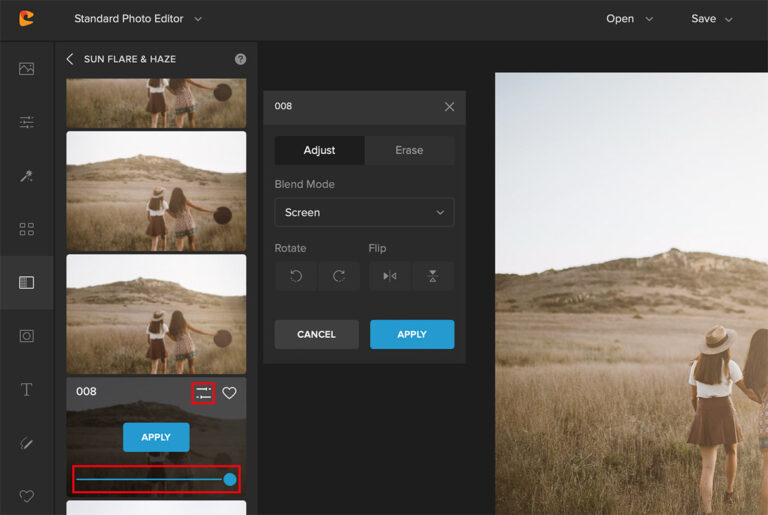Click the overlay 008 opacity slider handle

click(x=230, y=480)
